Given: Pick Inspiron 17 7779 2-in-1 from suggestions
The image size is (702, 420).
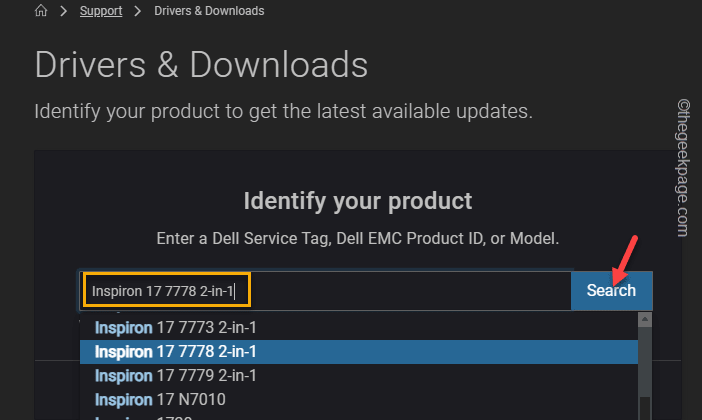Looking at the screenshot, I should (x=359, y=376).
